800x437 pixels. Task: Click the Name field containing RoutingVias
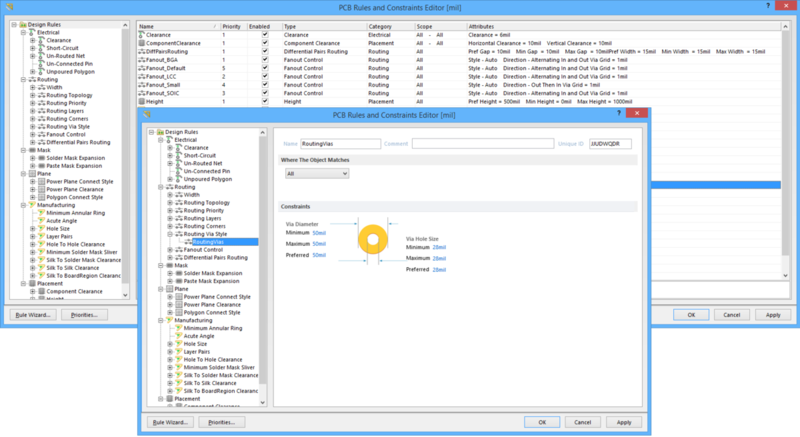pos(340,143)
